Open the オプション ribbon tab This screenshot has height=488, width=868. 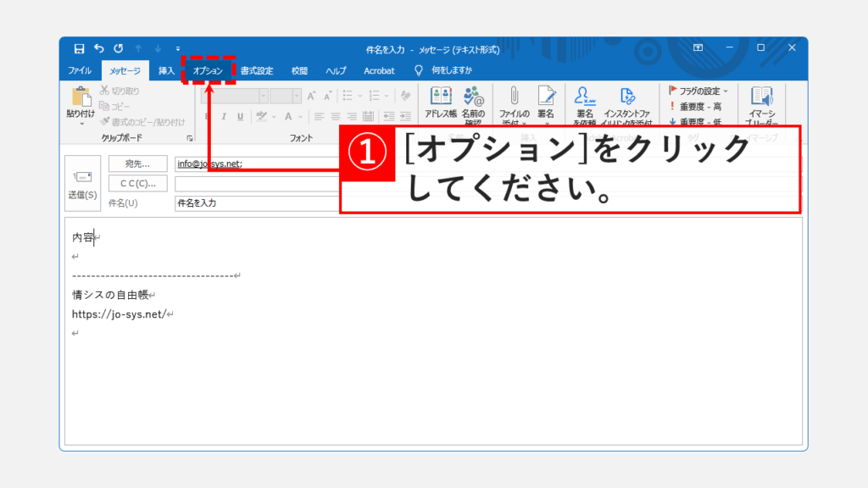tap(208, 70)
